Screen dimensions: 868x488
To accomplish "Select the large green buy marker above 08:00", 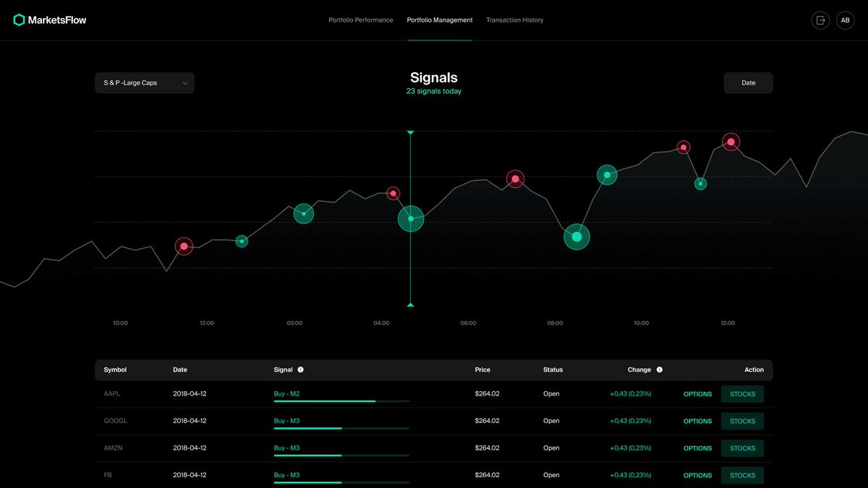I will coord(576,236).
